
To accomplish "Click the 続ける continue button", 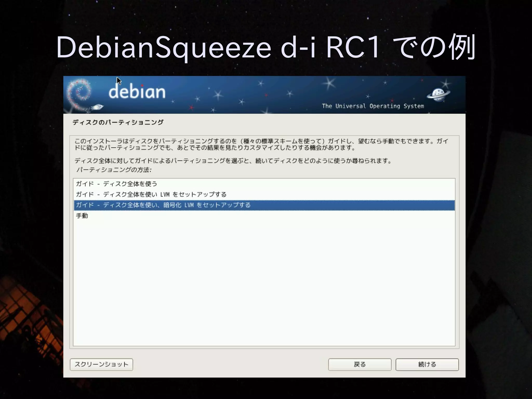I will pos(427,364).
